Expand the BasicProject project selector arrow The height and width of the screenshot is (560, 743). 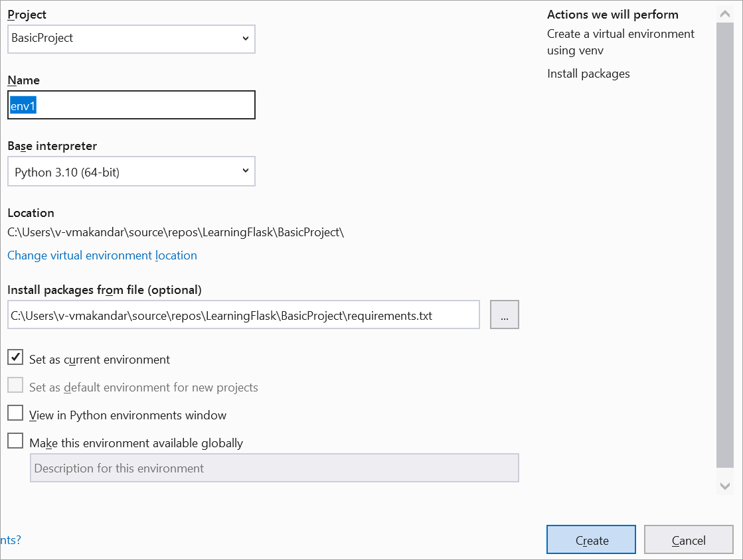(x=245, y=39)
